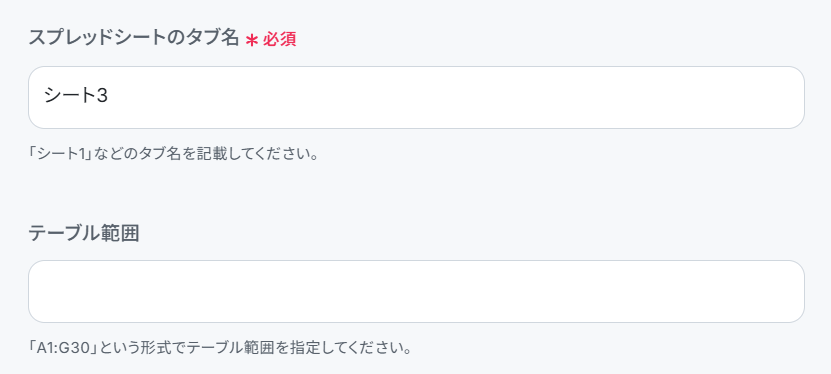Place cursor on the シート3 text
Viewport: 831px width, 374px height.
(76, 96)
